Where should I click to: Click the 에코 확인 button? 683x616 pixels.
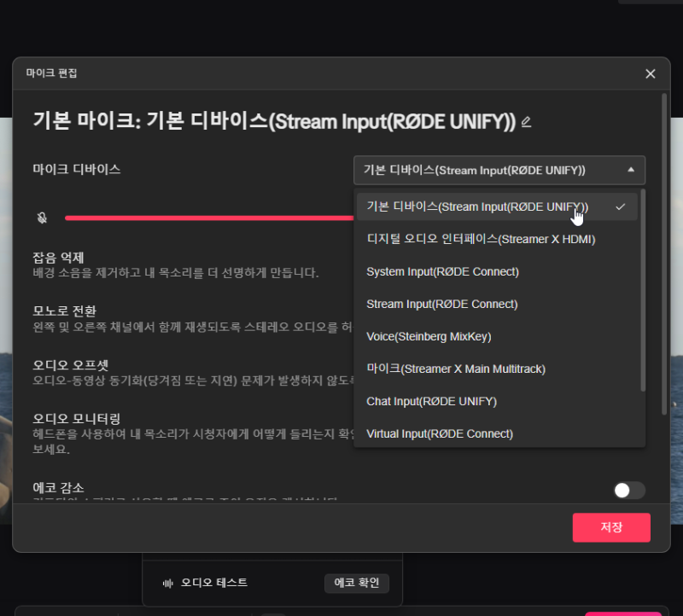click(357, 583)
